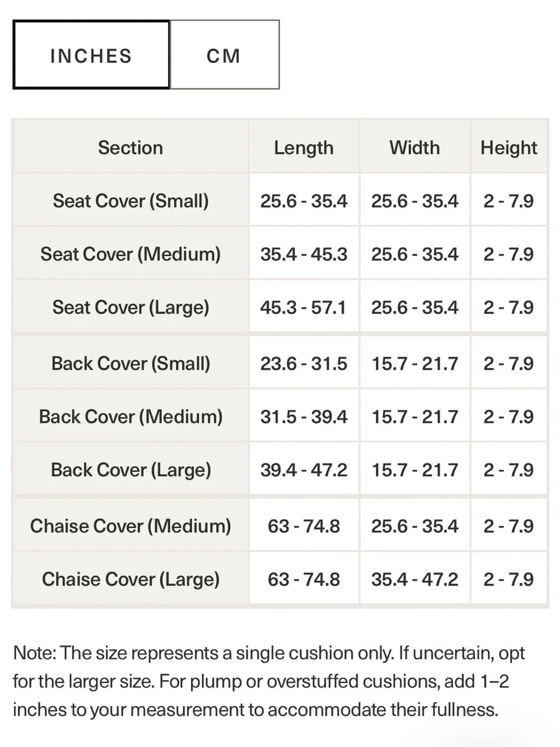Click the 39.4 - 47.2 length cell

pyautogui.click(x=304, y=470)
